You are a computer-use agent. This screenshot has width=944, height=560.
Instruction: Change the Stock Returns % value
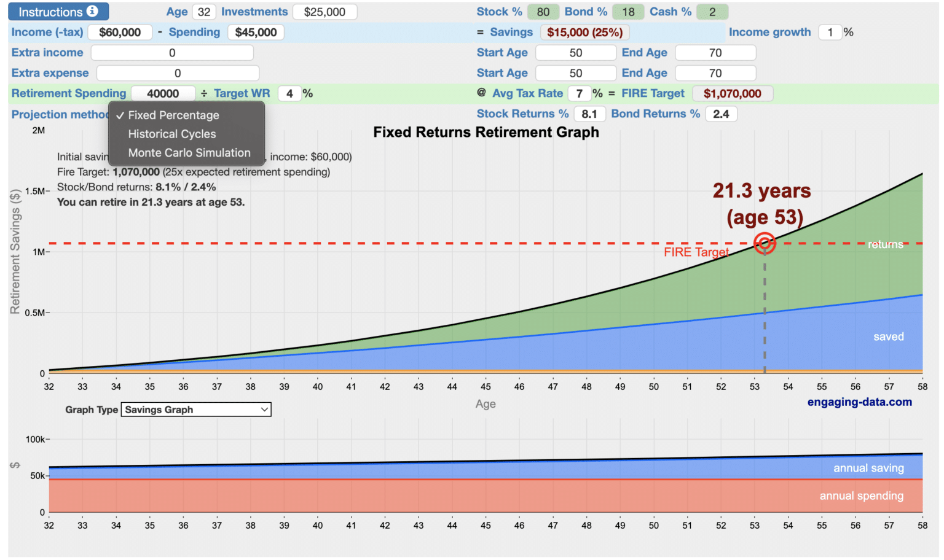tap(589, 114)
